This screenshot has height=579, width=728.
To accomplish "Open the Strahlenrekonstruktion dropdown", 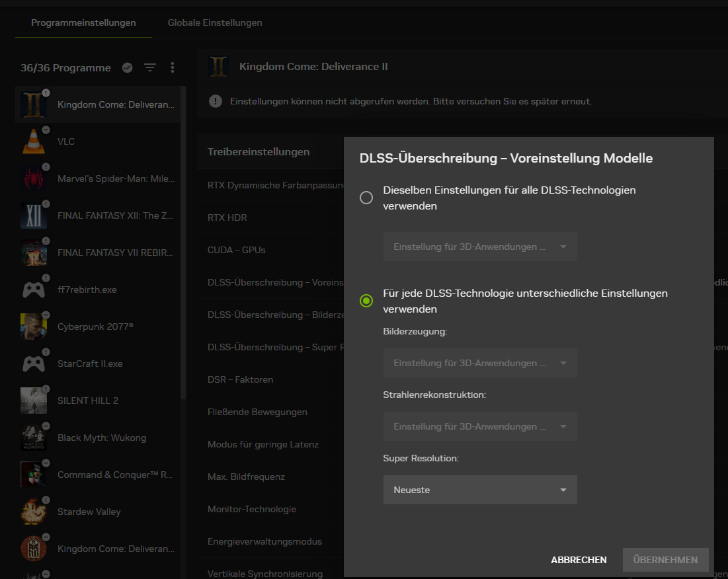I will [x=480, y=426].
